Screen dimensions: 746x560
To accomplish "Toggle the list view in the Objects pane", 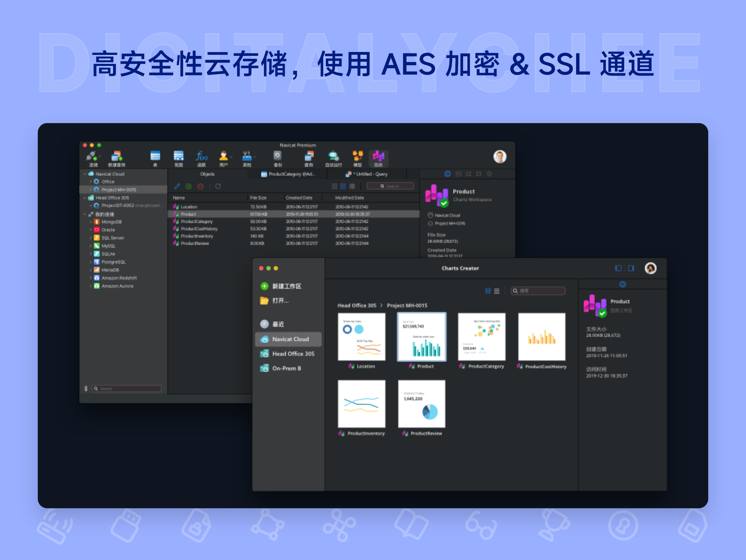I will (x=343, y=186).
